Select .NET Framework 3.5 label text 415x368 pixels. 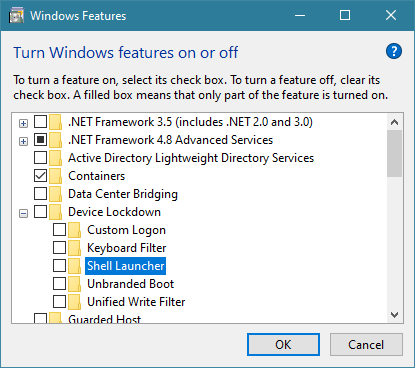pos(190,122)
